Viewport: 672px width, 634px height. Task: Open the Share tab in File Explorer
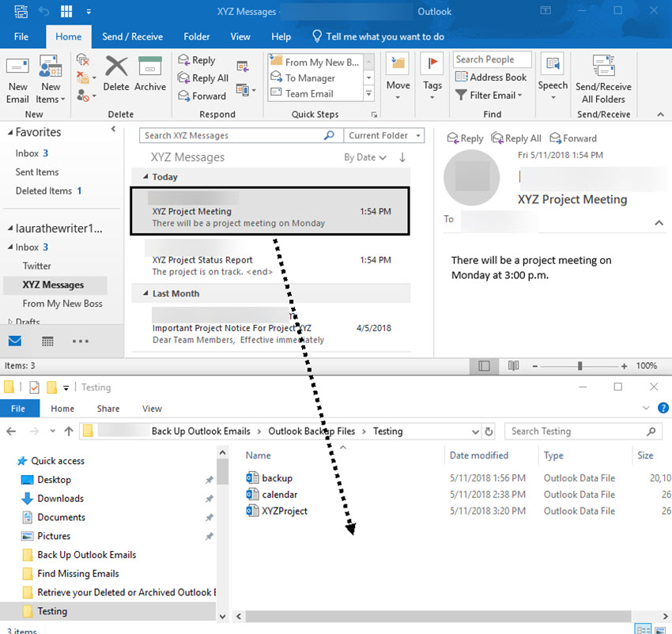click(108, 409)
